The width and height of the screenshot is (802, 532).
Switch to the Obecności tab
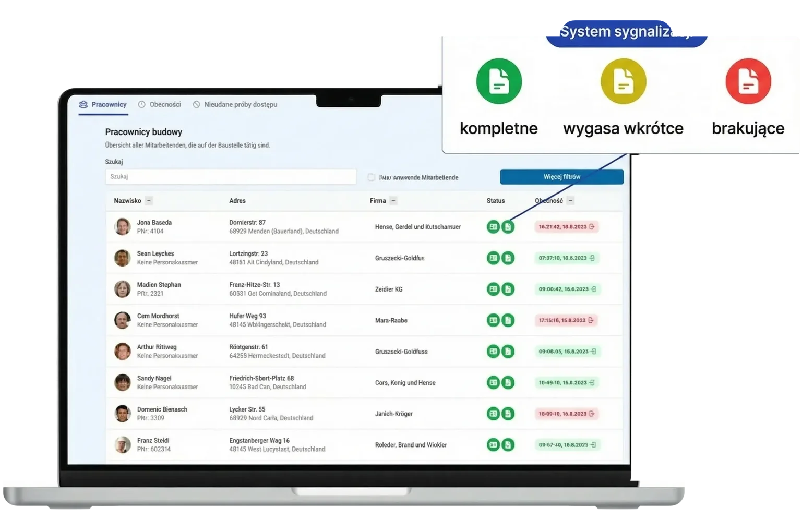[160, 104]
